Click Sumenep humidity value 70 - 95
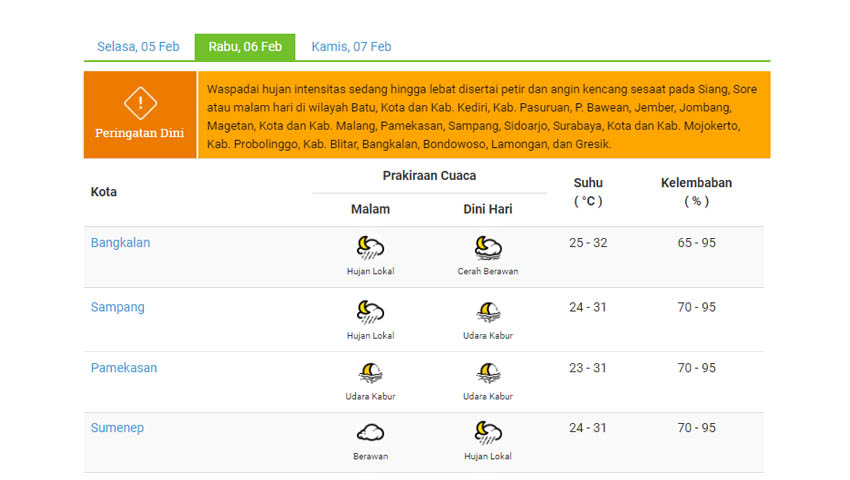 697,428
